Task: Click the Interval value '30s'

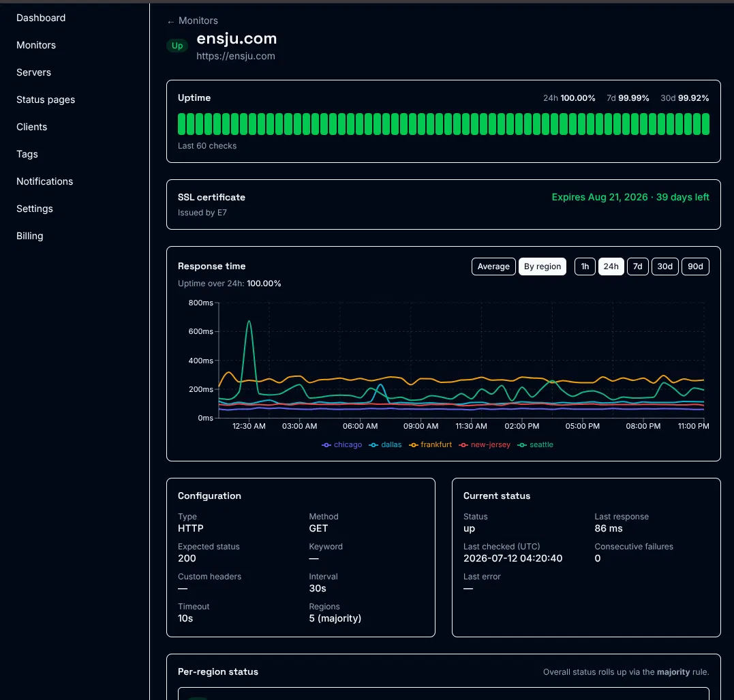Action: tap(318, 588)
